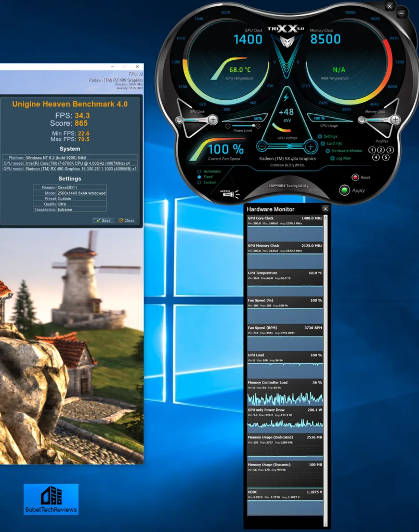The height and width of the screenshot is (532, 419).
Task: Decrease GPU Clock with the minus button
Action: tap(179, 120)
